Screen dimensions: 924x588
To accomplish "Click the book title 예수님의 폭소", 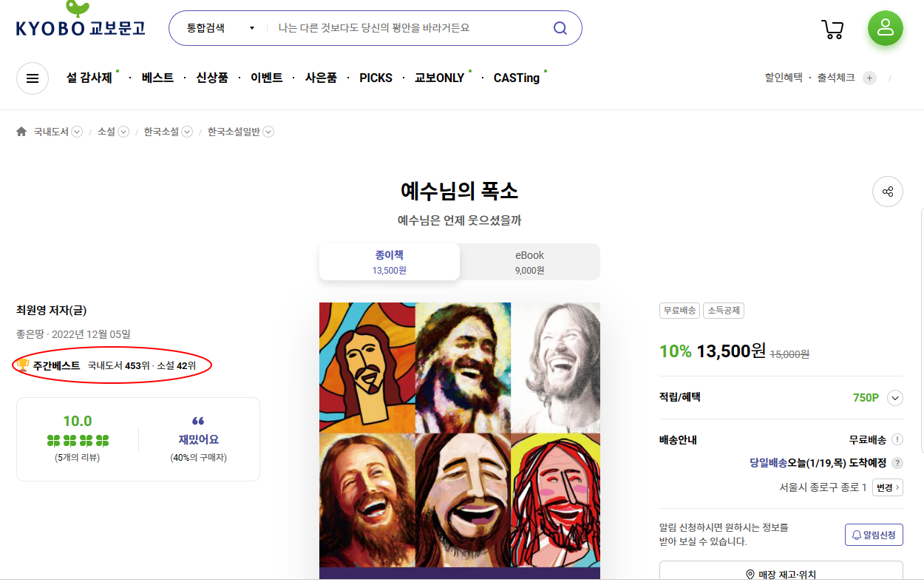I will (460, 192).
